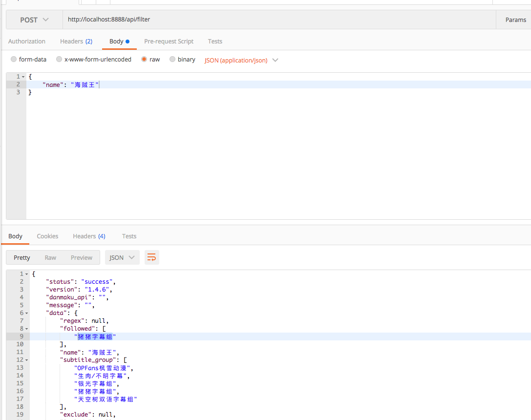The width and height of the screenshot is (531, 420).
Task: Collapse response root object fold arrow on line 1
Action: [x=27, y=274]
